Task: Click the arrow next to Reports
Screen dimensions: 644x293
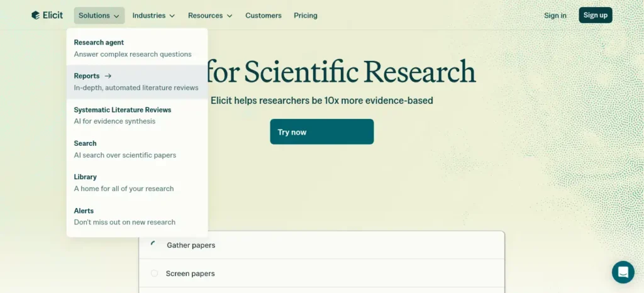Action: coord(108,76)
